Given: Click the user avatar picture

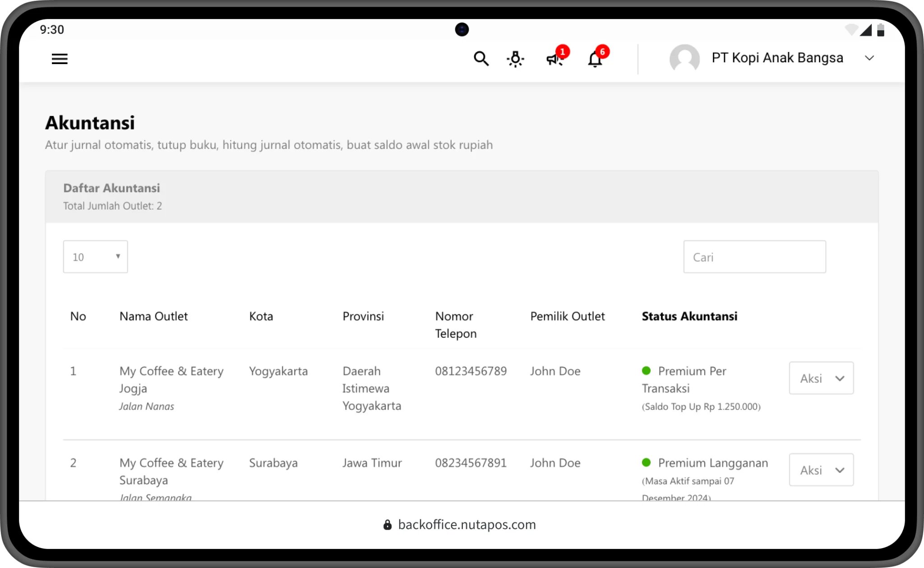Looking at the screenshot, I should (x=684, y=59).
